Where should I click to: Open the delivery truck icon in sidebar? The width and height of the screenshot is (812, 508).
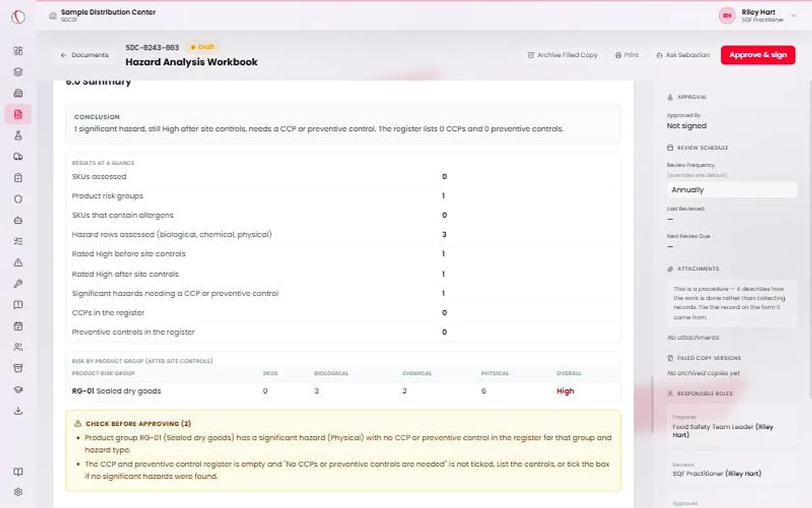(x=18, y=157)
